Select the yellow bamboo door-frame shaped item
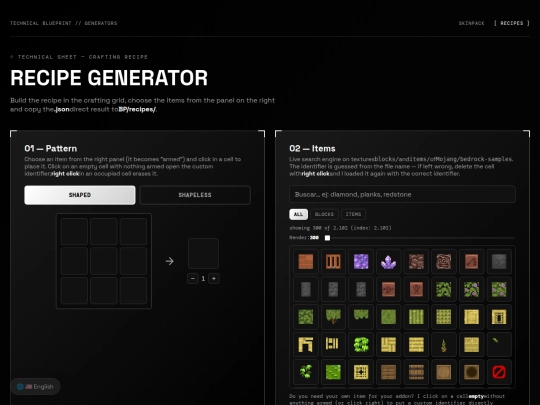This screenshot has width=540, height=405. [x=305, y=344]
